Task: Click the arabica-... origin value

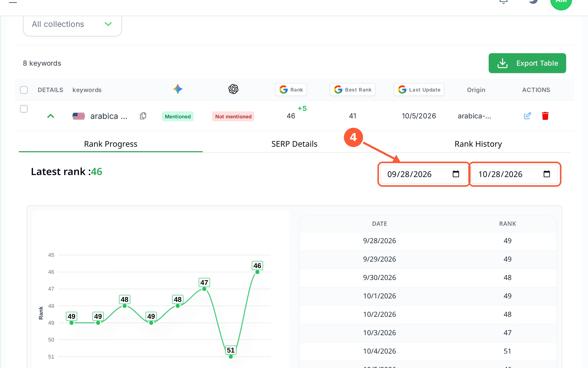Action: pos(474,116)
